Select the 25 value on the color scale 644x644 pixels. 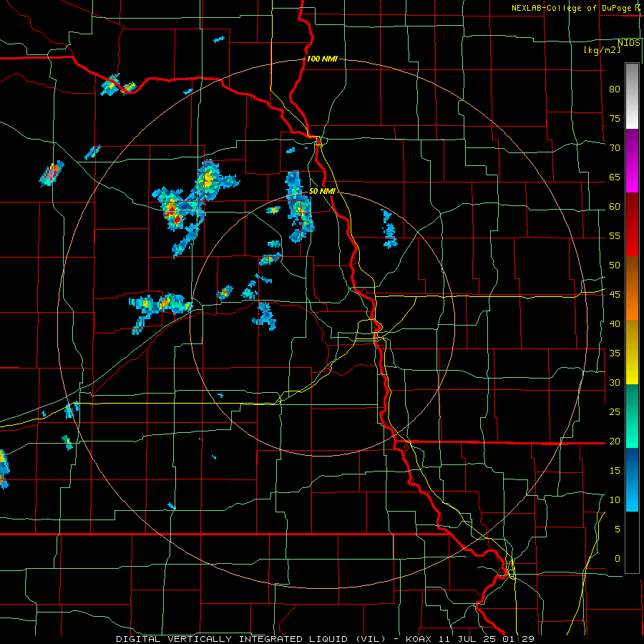click(615, 412)
